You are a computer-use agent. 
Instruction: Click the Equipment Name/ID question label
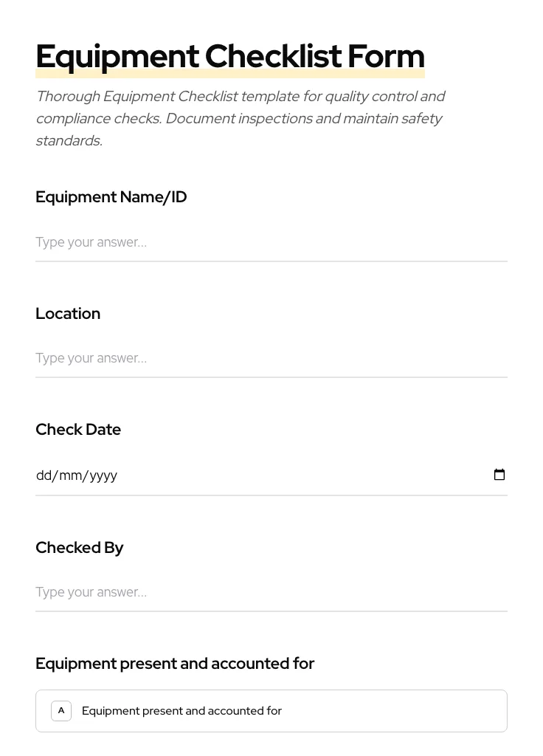111,196
